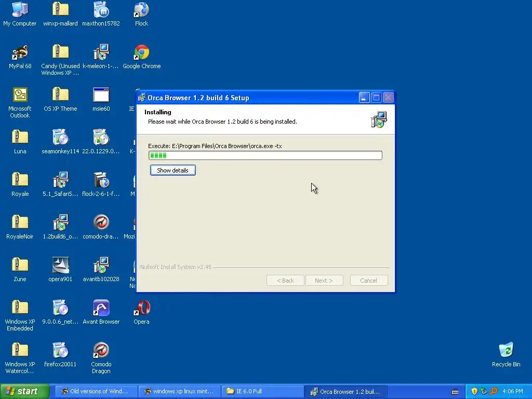Minimize the Orca Browser Setup window

click(364, 98)
